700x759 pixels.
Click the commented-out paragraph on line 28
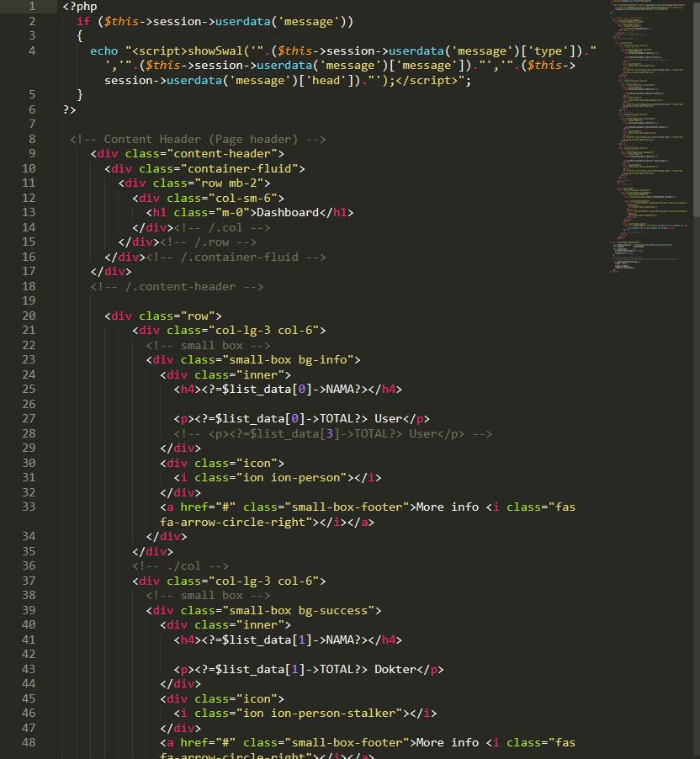[x=332, y=433]
